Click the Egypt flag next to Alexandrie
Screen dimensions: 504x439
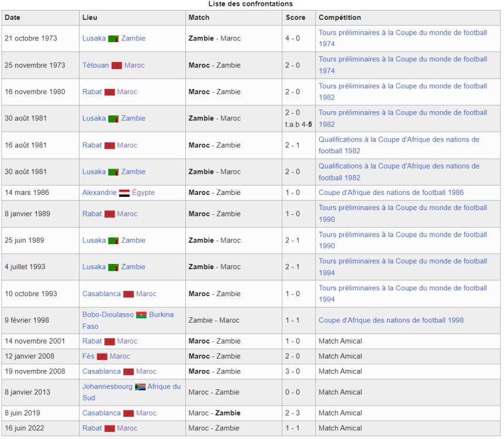[x=124, y=193]
